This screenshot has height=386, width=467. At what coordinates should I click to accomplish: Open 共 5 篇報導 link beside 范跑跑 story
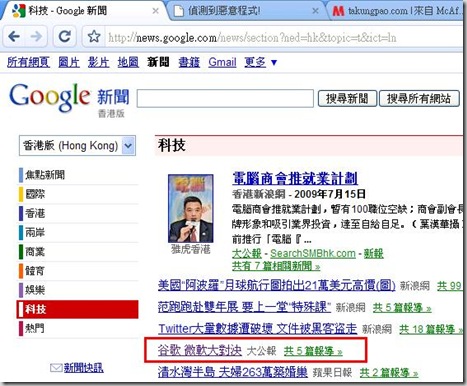(402, 308)
